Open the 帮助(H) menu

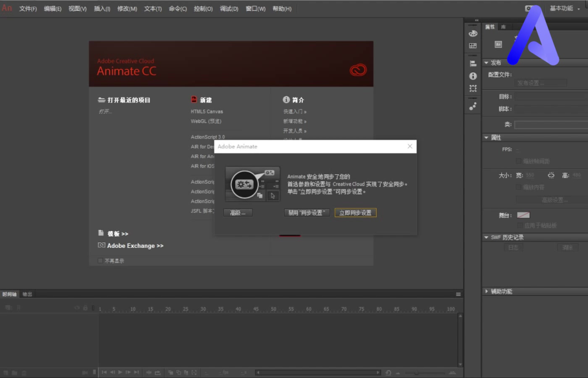pos(282,9)
